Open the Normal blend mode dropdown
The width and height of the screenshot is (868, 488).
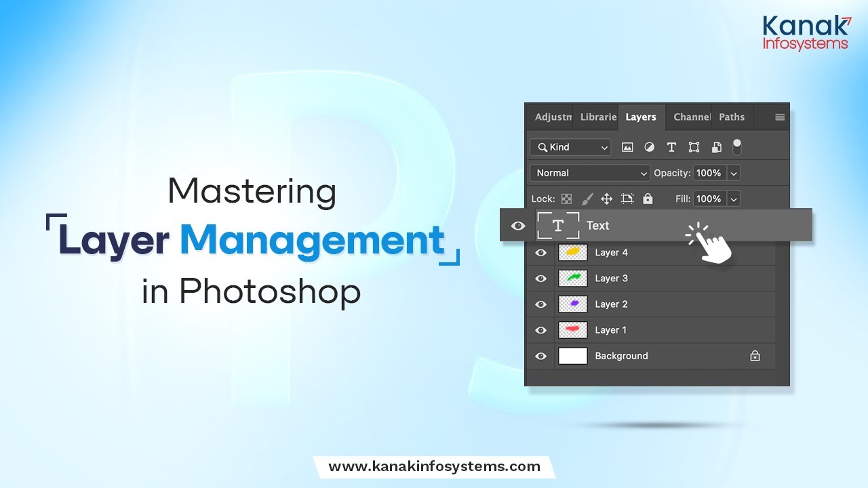coord(590,173)
